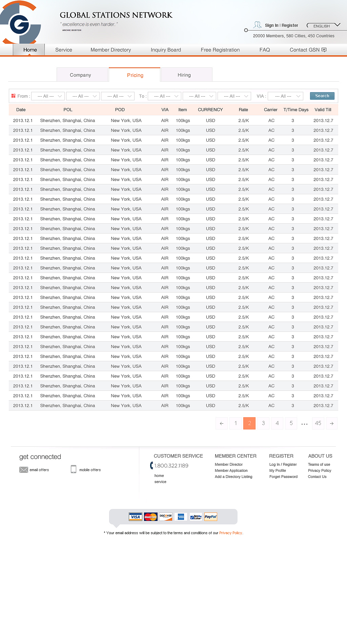Click the PayPal payment icon
This screenshot has width=347, height=644.
point(211,517)
